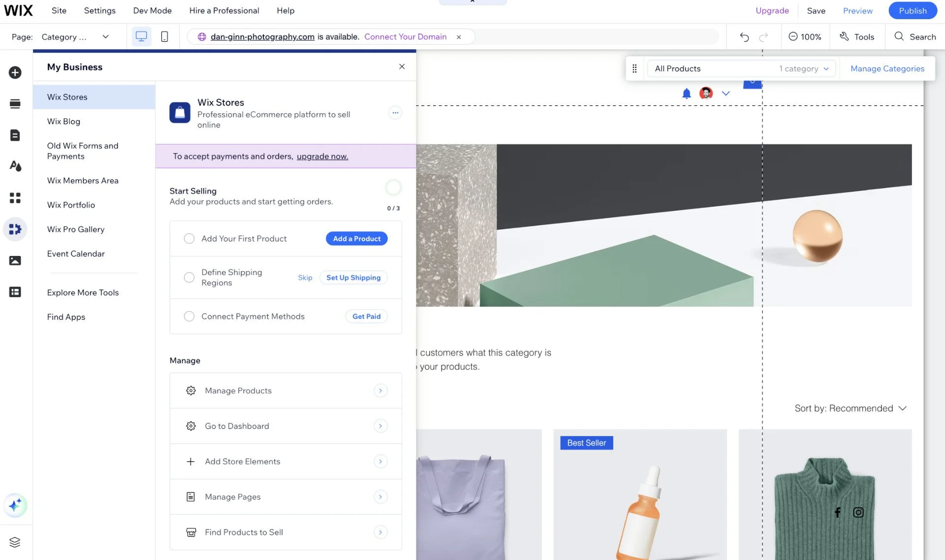Open the Media icon in left sidebar

[x=15, y=261]
